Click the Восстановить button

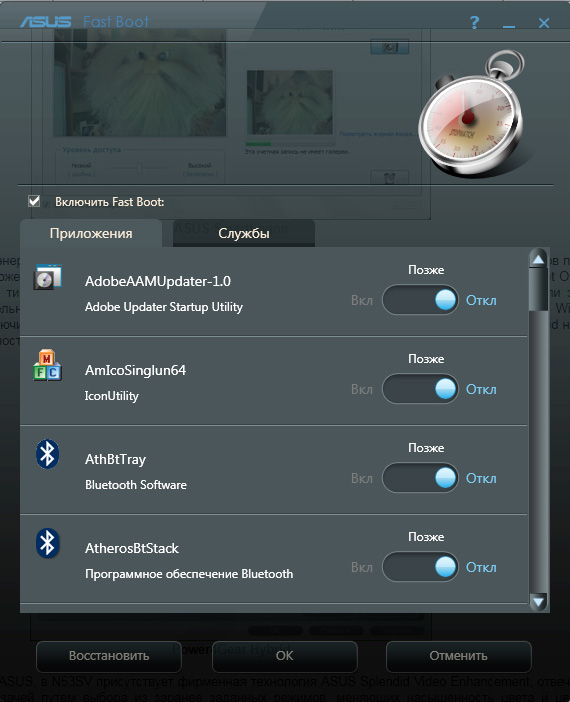[109, 656]
